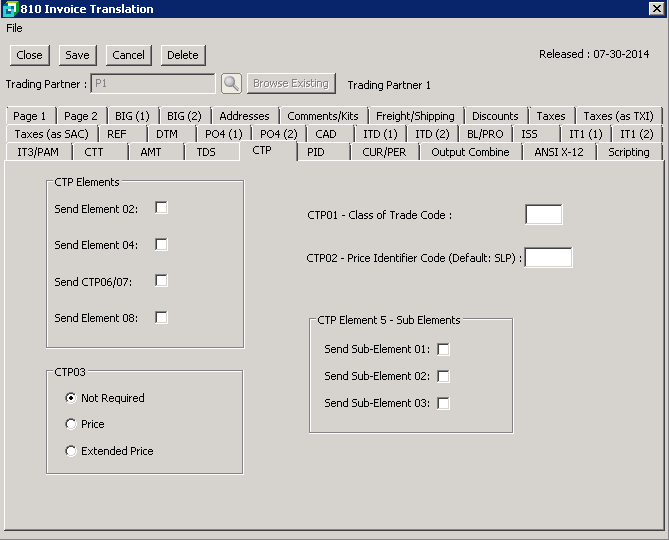Click the Delete button
The height and width of the screenshot is (540, 669).
click(x=182, y=55)
